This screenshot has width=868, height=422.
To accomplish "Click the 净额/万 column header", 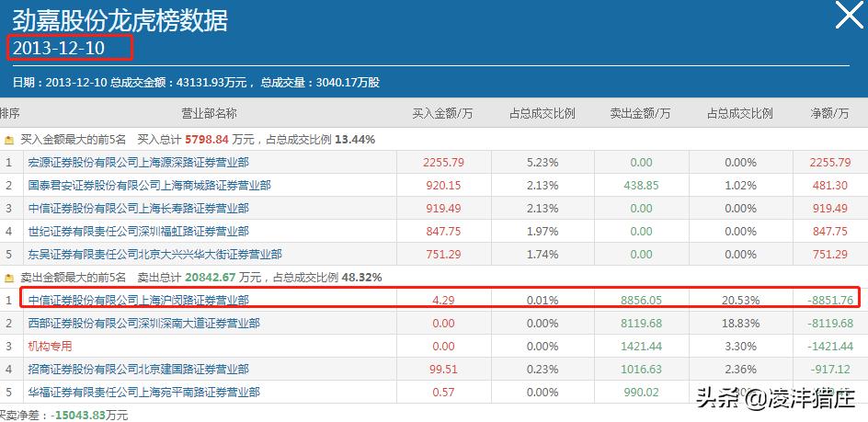I will point(829,113).
